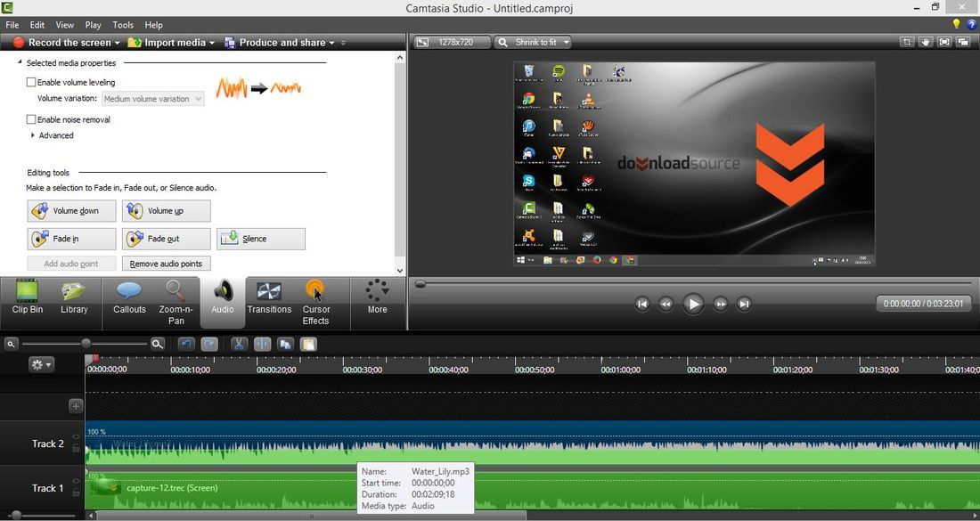Click the Camtasia app icon in title bar
The width and height of the screenshot is (980, 521).
[7, 8]
